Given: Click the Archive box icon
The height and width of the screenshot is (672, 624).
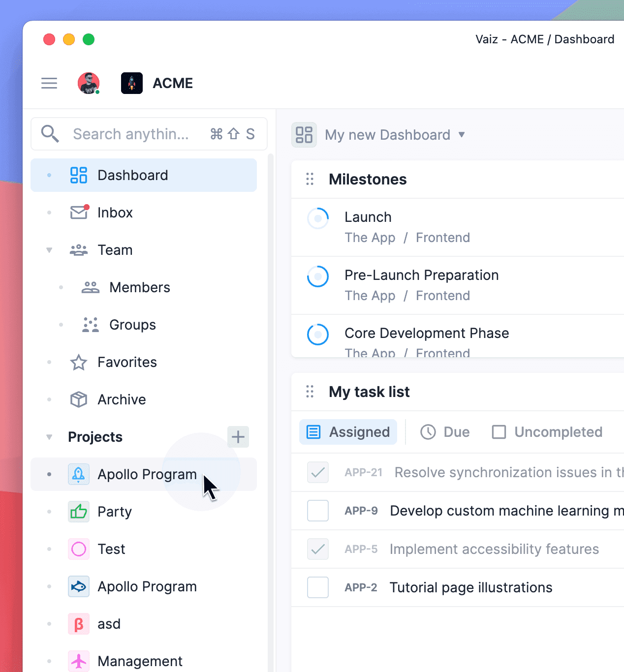Looking at the screenshot, I should click(79, 399).
